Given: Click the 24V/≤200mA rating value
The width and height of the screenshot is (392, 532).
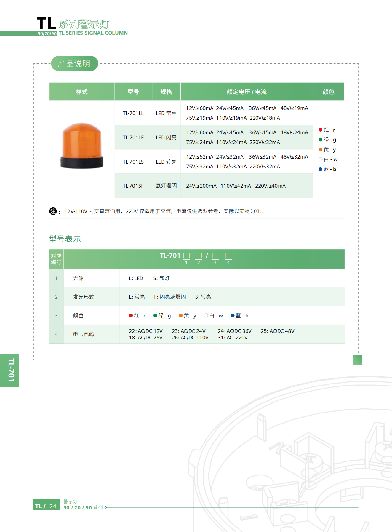Looking at the screenshot, I should pyautogui.click(x=201, y=186).
